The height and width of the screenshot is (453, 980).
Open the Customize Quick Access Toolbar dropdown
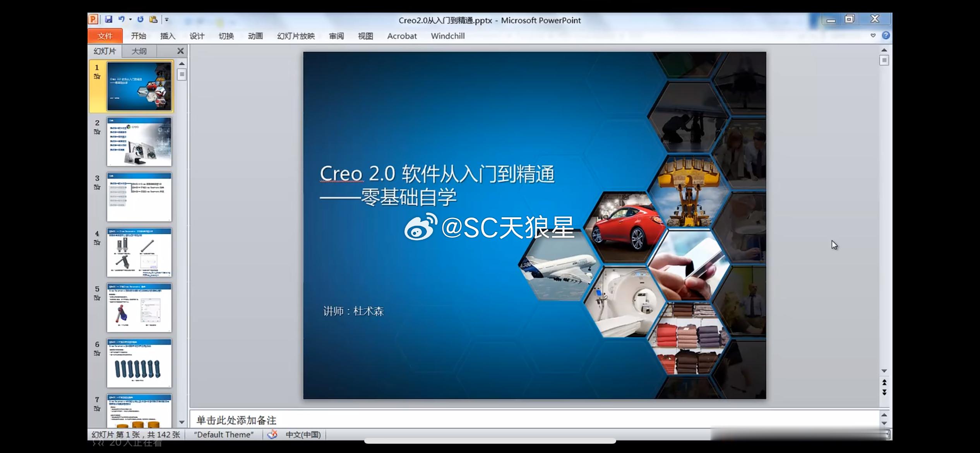pyautogui.click(x=167, y=19)
